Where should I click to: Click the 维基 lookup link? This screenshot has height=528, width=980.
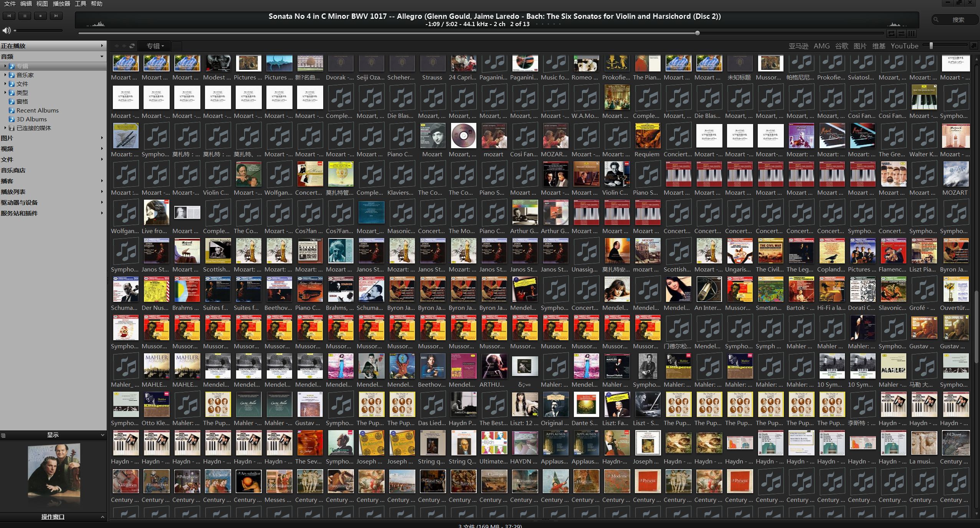(x=879, y=46)
